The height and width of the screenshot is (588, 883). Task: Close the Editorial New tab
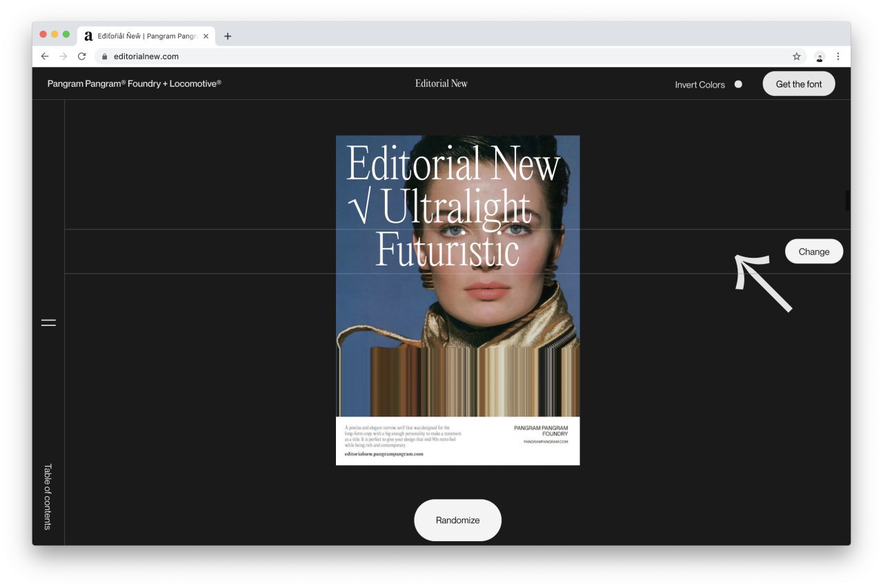(x=206, y=37)
